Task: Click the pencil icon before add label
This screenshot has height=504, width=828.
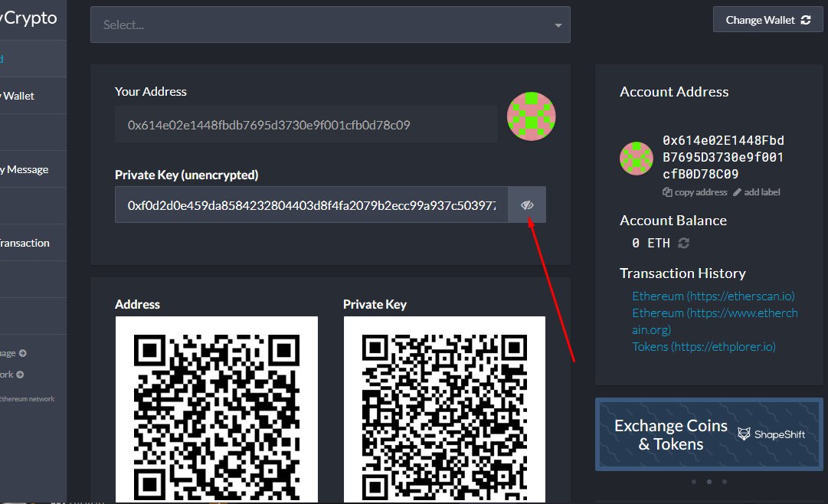Action: 737,192
